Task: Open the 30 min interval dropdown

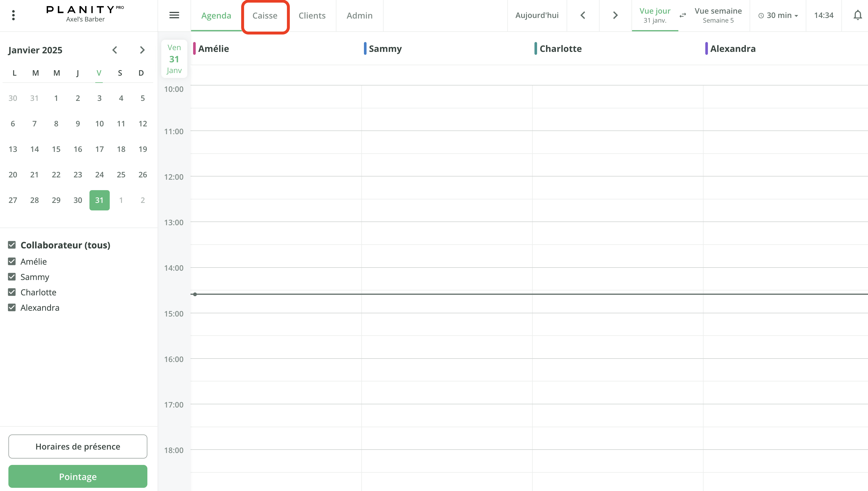Action: [778, 15]
